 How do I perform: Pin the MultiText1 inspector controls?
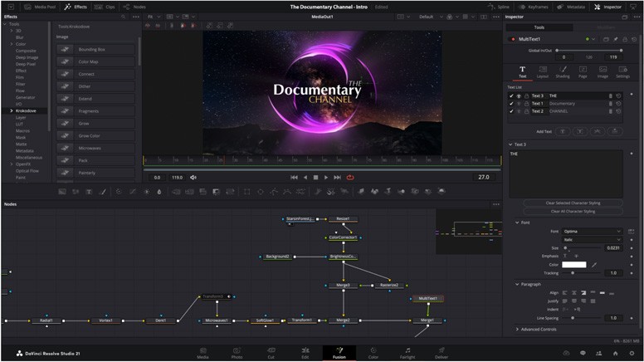pos(616,39)
